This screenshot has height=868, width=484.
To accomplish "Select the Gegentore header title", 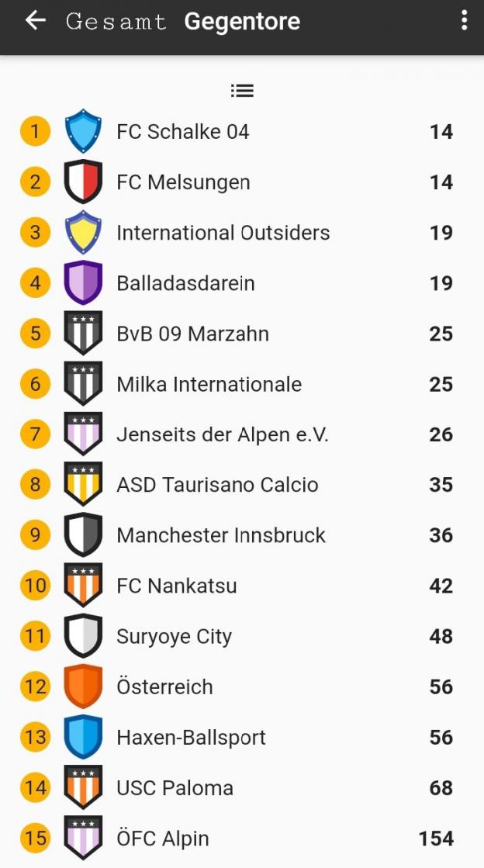I will click(242, 22).
